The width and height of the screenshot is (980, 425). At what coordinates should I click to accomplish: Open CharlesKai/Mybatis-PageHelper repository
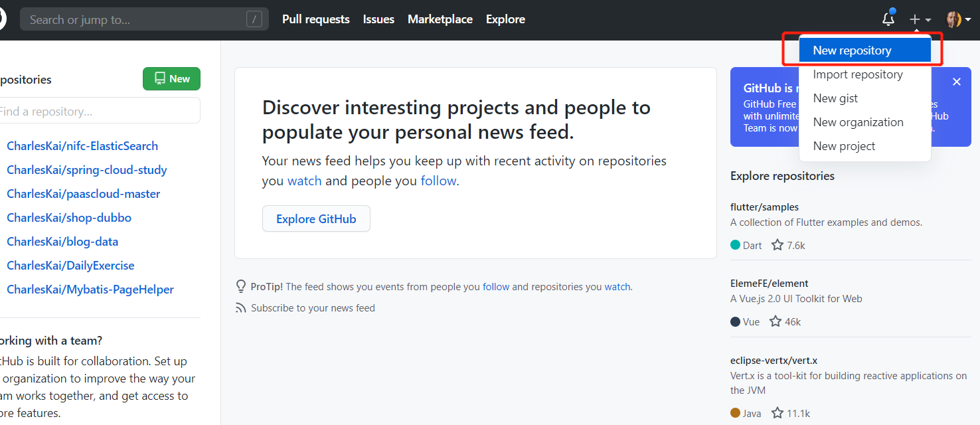pyautogui.click(x=90, y=290)
